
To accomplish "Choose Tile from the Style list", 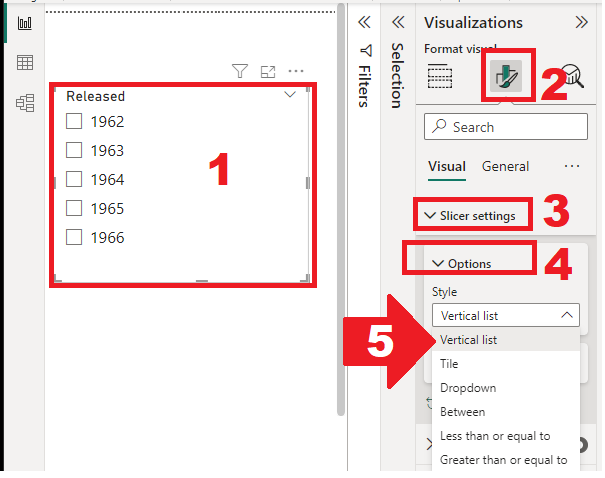I will click(449, 364).
